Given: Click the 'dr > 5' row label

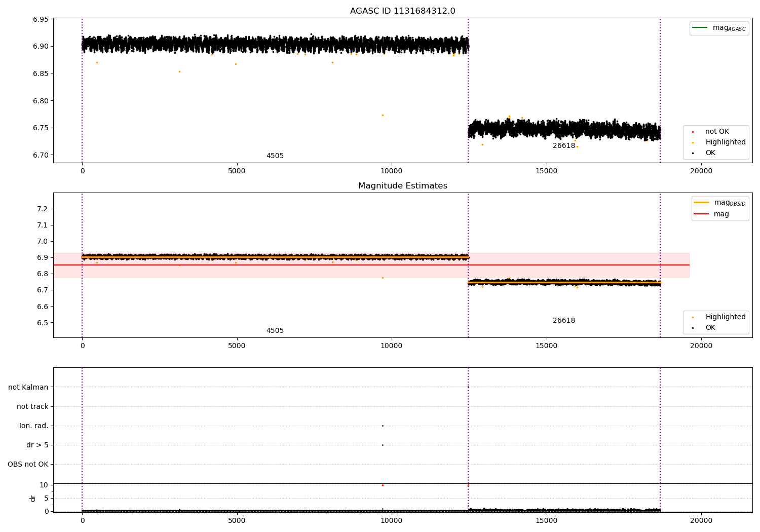Looking at the screenshot, I should (x=37, y=445).
